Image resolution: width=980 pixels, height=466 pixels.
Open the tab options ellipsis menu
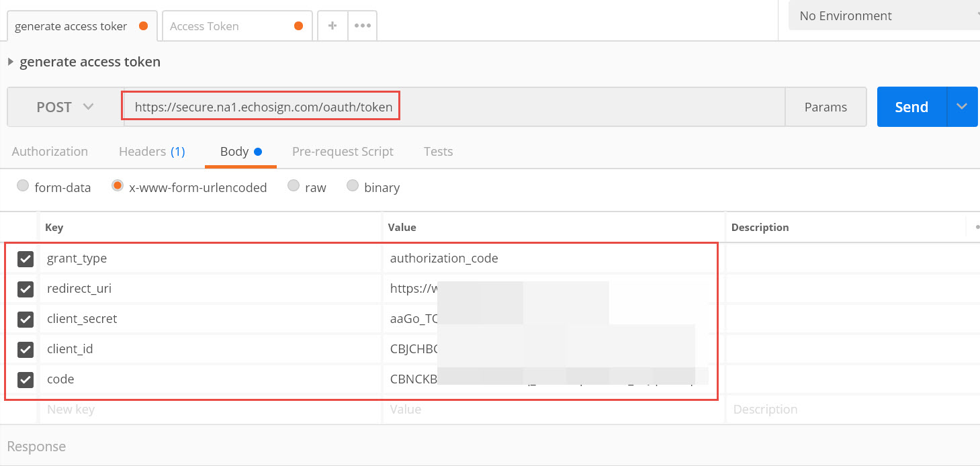tap(363, 26)
